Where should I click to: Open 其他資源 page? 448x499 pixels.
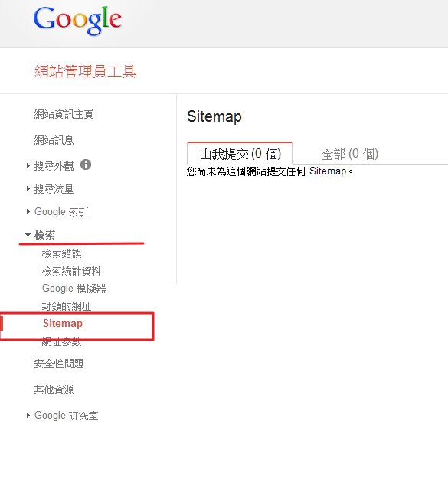[54, 390]
